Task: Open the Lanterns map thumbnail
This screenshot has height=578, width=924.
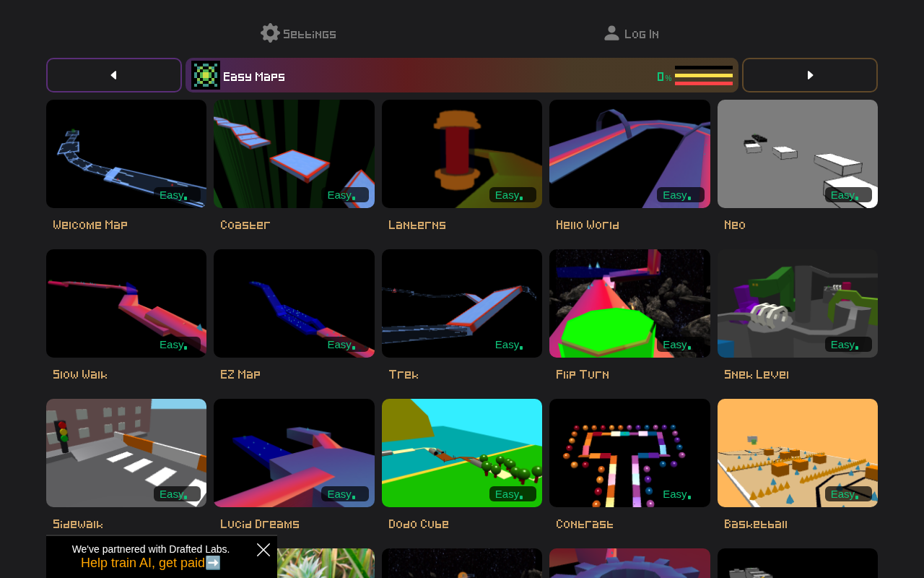Action: point(462,154)
